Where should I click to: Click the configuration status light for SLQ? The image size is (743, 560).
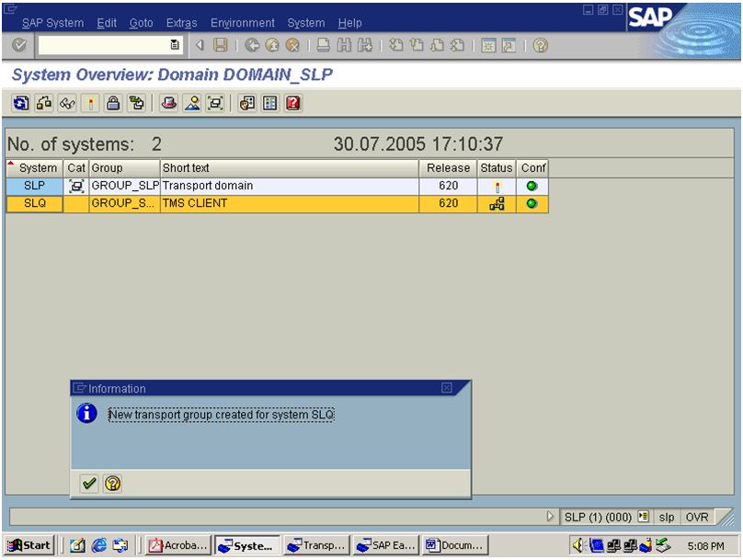click(533, 203)
